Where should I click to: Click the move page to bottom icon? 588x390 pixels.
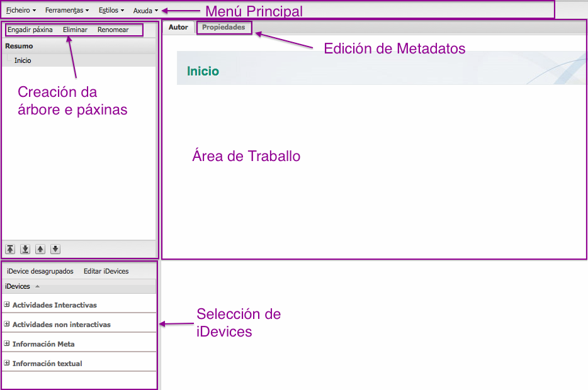pyautogui.click(x=25, y=249)
